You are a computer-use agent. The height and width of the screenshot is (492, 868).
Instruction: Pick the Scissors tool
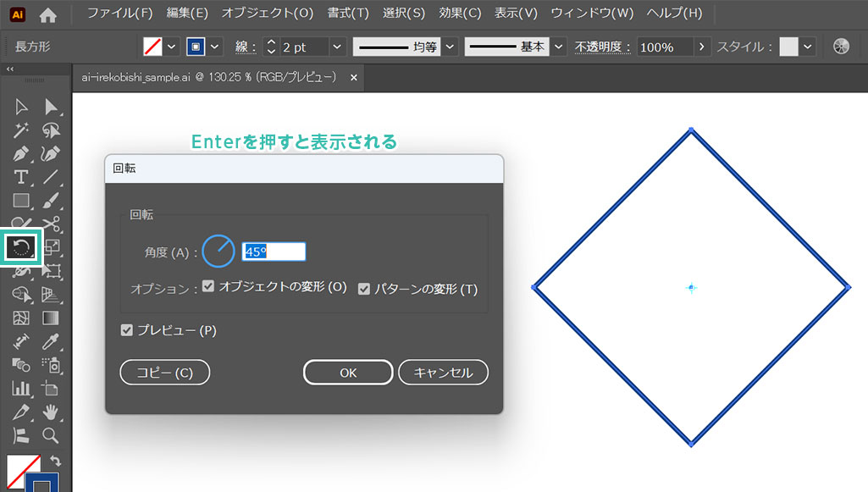tap(51, 224)
